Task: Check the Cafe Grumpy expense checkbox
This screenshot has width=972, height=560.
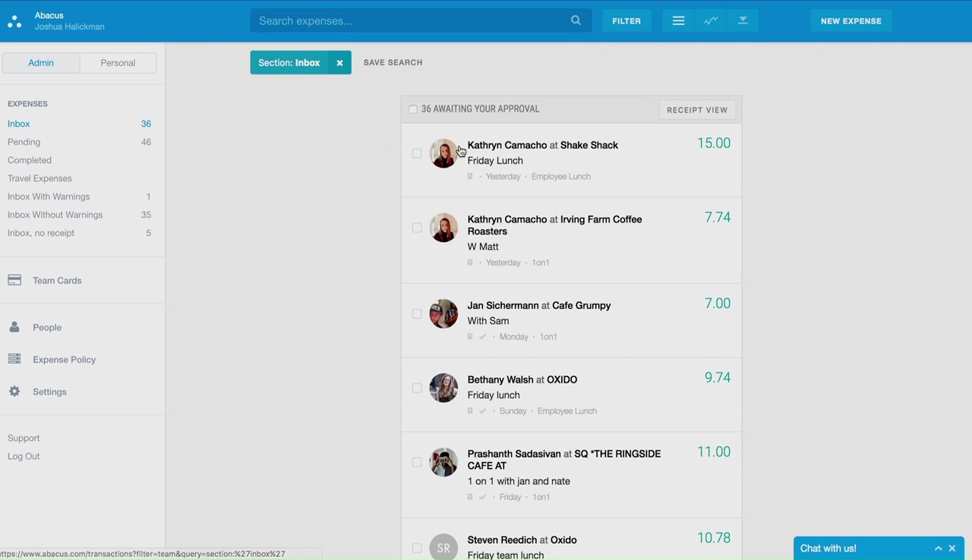Action: [x=417, y=313]
